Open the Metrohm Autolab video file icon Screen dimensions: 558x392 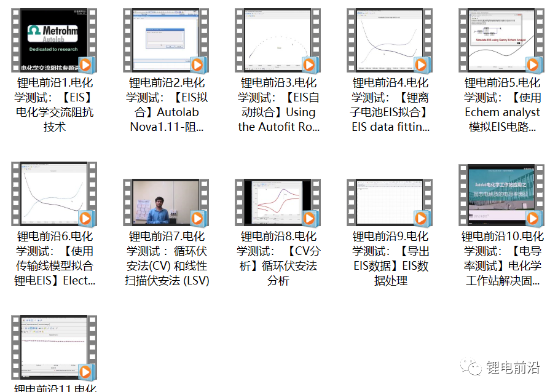click(54, 41)
